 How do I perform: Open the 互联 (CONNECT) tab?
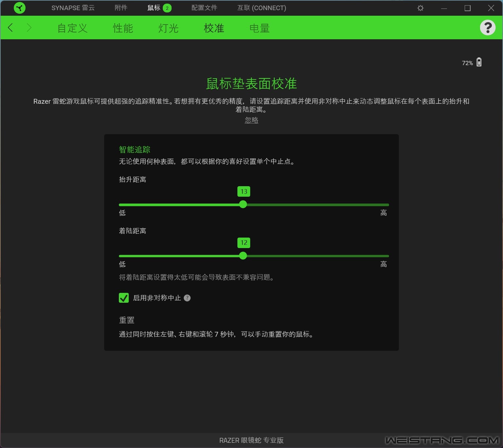(262, 8)
